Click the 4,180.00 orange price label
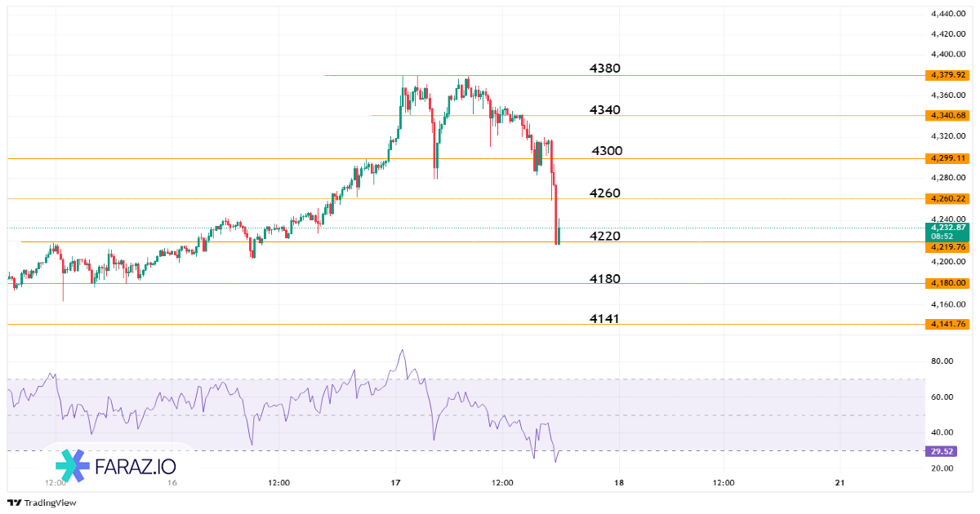 point(947,283)
